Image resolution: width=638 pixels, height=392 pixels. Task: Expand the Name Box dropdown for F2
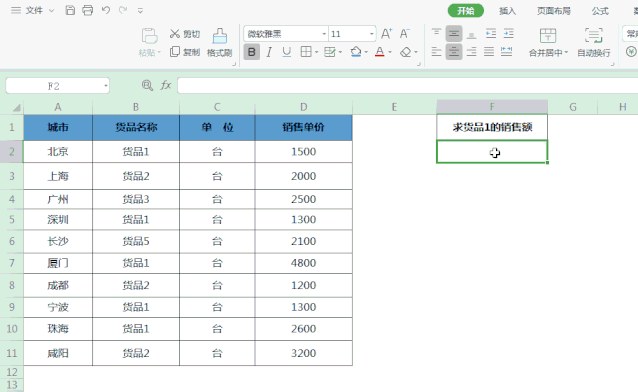coord(106,86)
